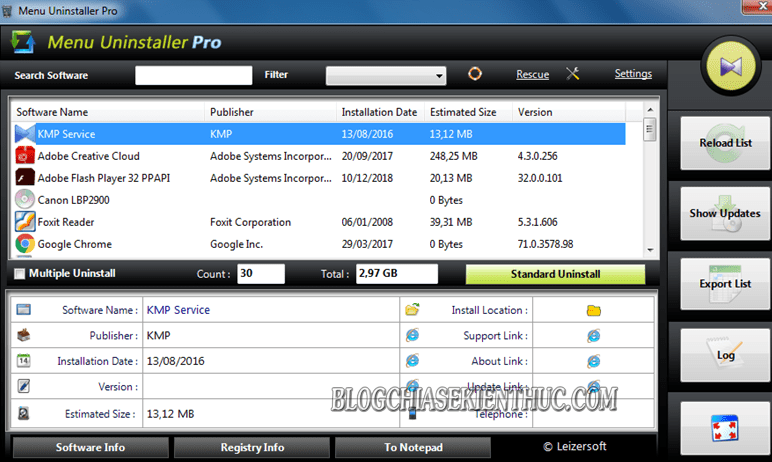Sort by the Estimated Size column
Screen dimensions: 772x462
(x=468, y=112)
